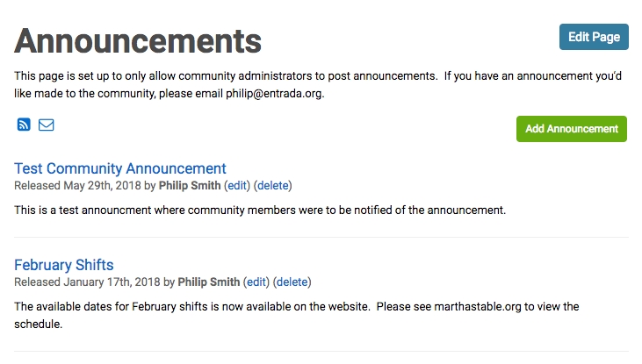Screen dimensions: 642x364
Task: Open the RSS feed icon
Action: [24, 125]
